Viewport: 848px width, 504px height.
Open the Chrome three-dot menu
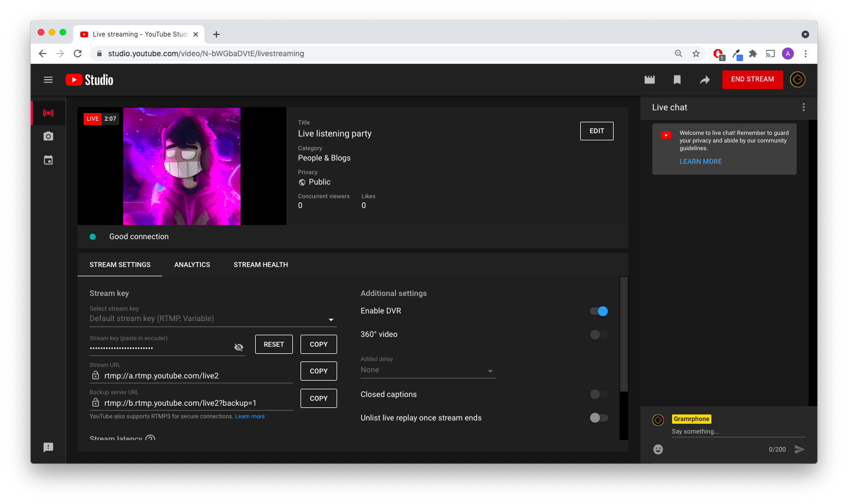point(805,54)
